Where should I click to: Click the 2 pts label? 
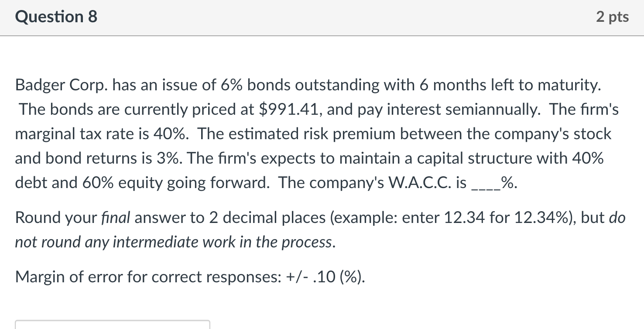pos(613,17)
